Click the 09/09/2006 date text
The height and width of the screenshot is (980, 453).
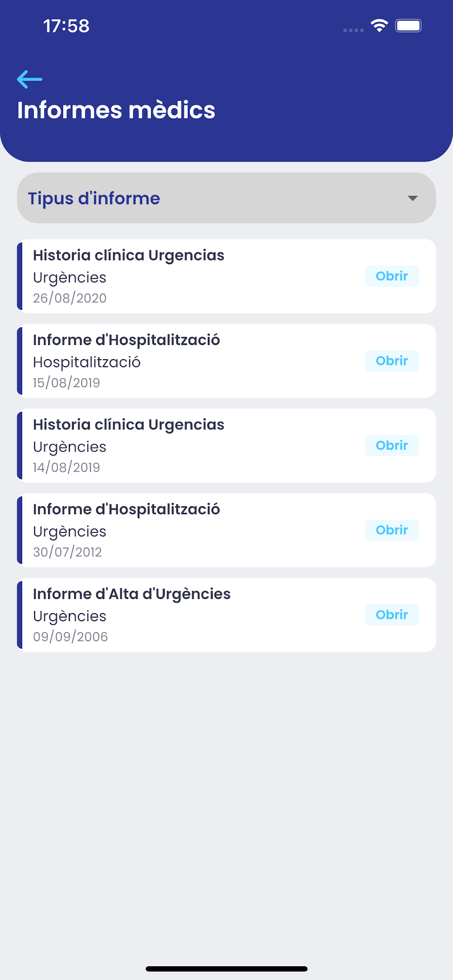coord(70,637)
